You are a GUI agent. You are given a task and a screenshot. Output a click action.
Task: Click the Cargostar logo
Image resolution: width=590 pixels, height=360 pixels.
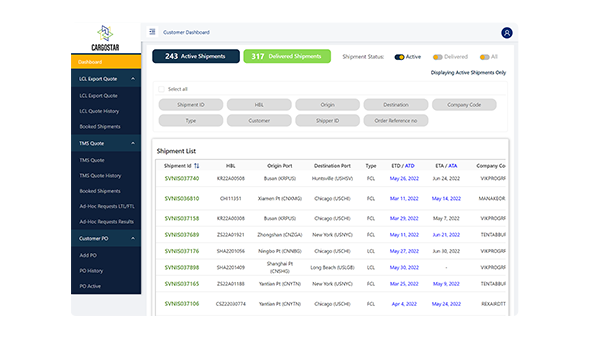(105, 38)
